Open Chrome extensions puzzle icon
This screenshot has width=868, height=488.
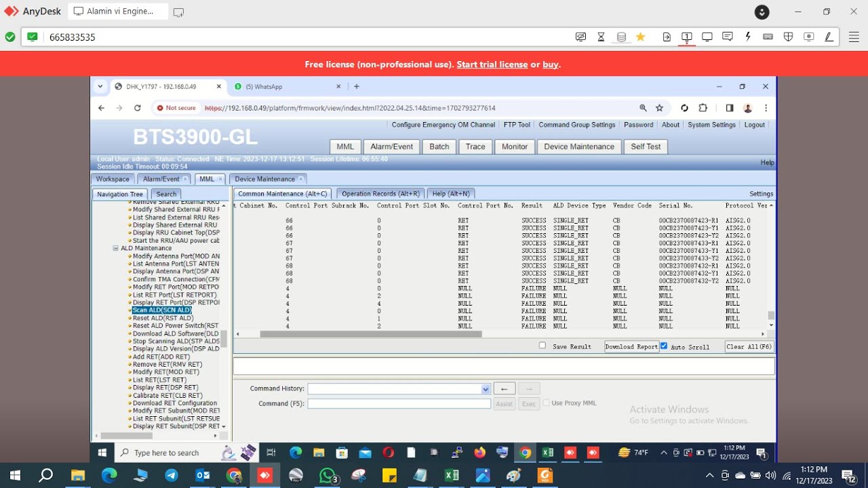(x=703, y=108)
